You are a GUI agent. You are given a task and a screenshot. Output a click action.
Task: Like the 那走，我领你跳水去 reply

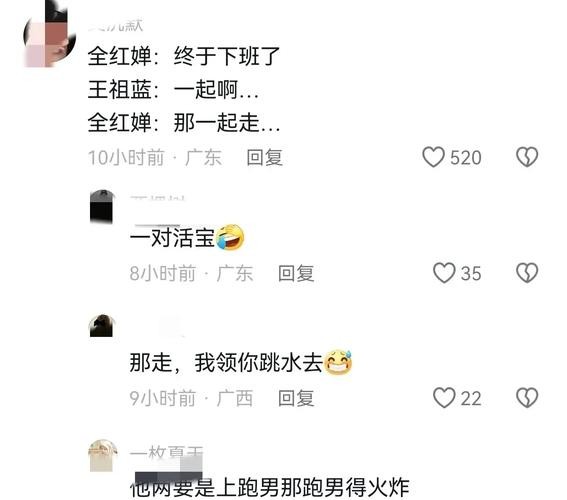pos(444,398)
